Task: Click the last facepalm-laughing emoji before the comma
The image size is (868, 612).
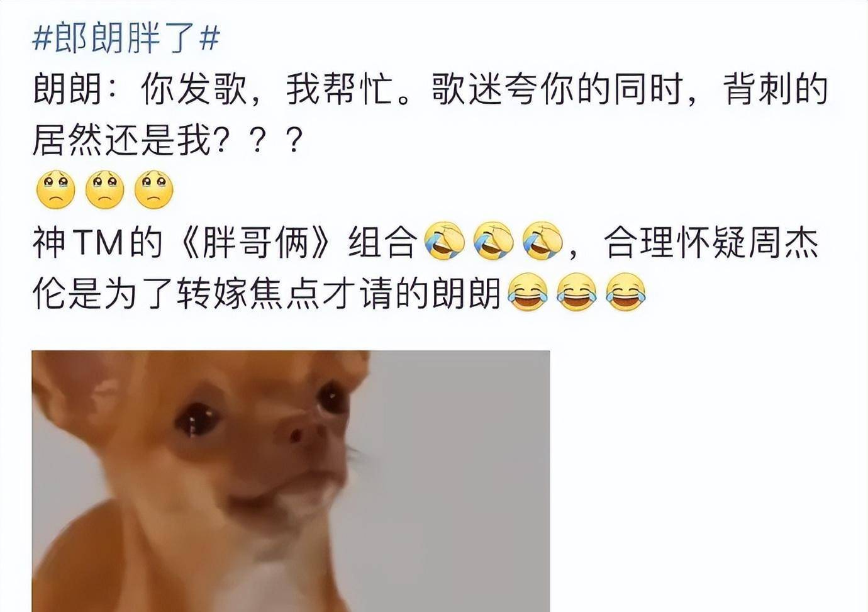Action: coord(543,242)
